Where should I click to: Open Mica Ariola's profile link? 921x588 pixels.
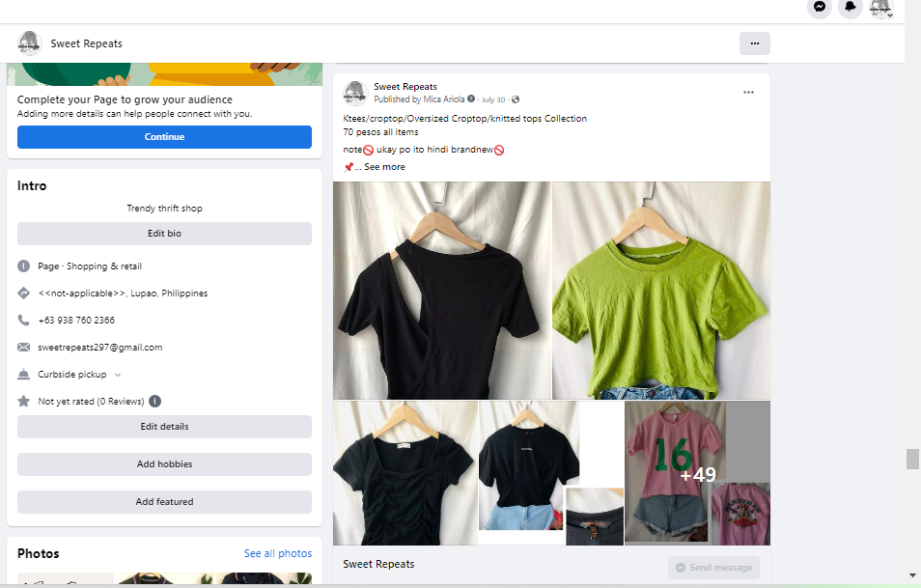point(443,99)
